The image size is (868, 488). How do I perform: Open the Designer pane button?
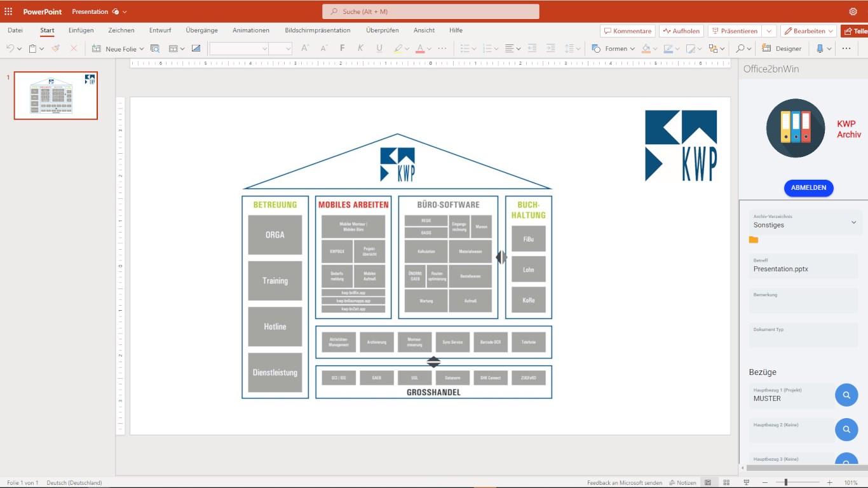click(782, 48)
